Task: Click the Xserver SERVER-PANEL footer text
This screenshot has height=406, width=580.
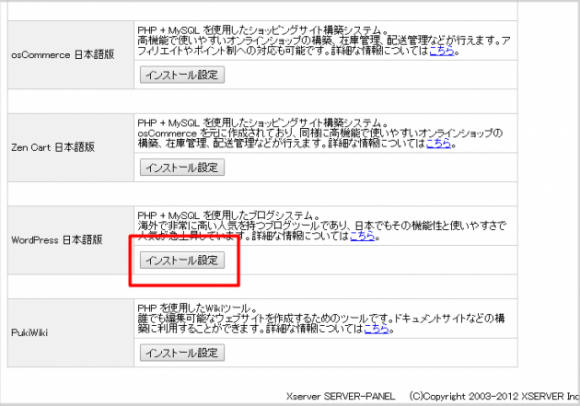Action: tap(340, 396)
